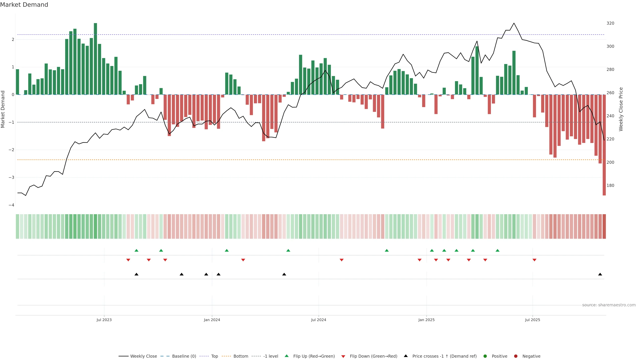Click the Weekly Close Price axis title
The image size is (644, 362).
coord(621,109)
